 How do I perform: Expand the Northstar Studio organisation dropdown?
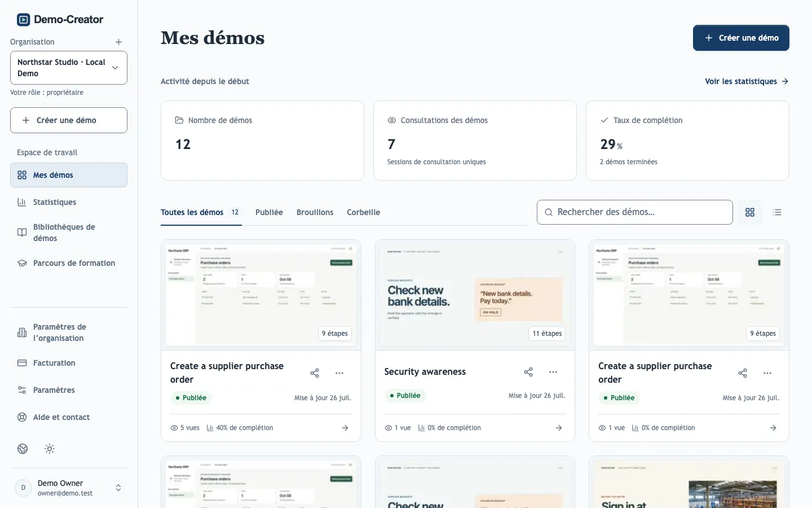69,68
